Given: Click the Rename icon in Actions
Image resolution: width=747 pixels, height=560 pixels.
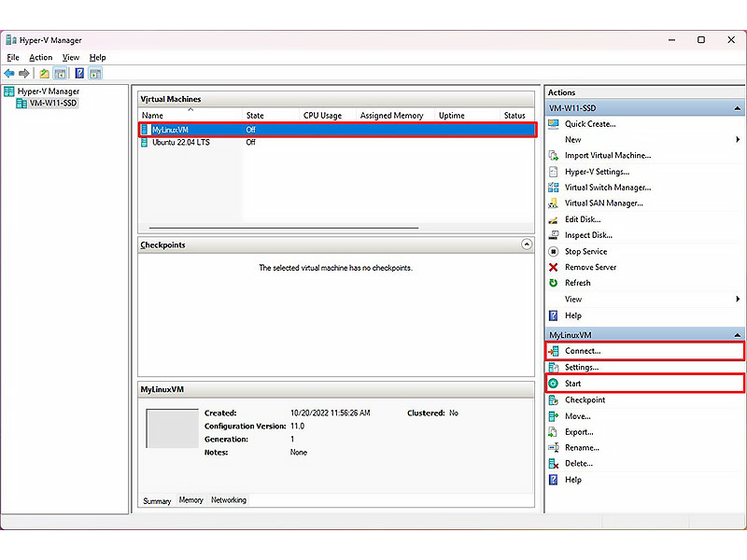Looking at the screenshot, I should [553, 448].
